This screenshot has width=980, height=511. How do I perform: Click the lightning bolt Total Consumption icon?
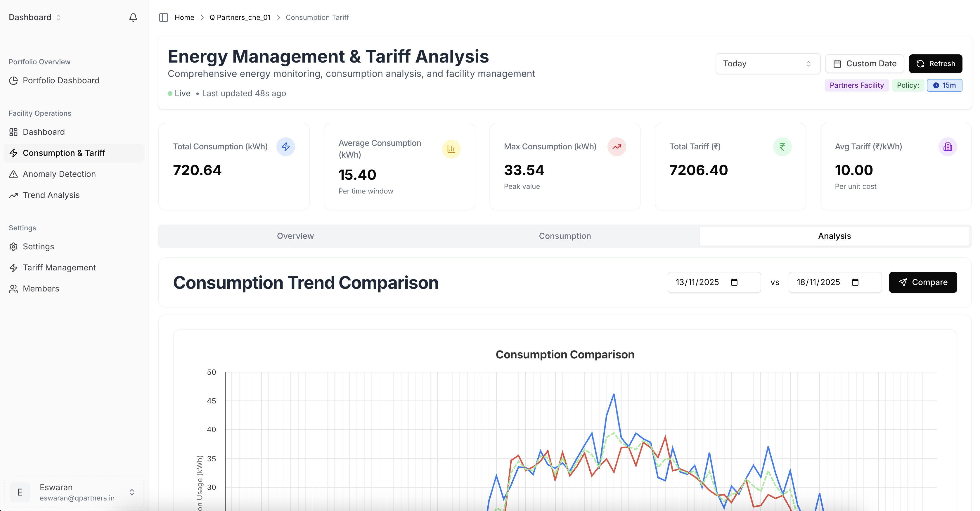285,147
